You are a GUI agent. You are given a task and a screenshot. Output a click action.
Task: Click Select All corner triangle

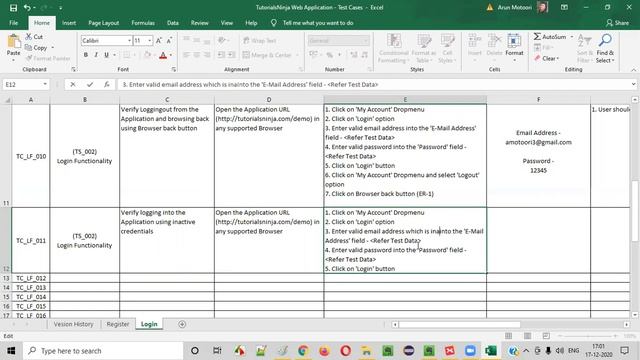(x=7, y=100)
